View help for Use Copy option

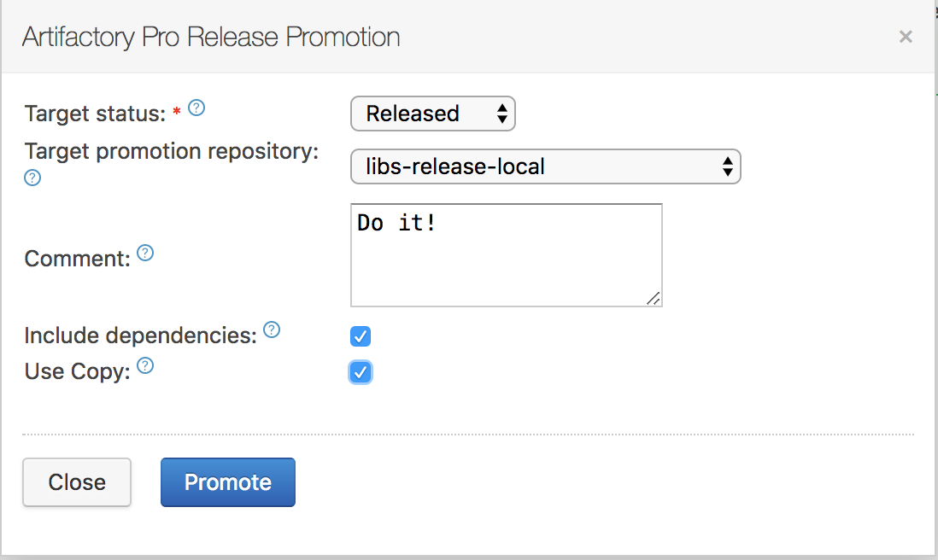[145, 366]
